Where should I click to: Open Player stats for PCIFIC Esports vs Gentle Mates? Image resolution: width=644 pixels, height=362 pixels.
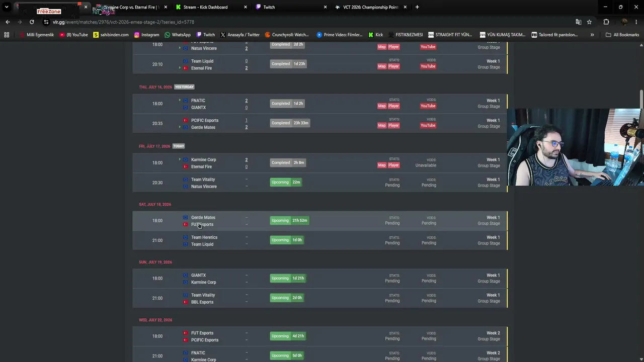pyautogui.click(x=393, y=126)
